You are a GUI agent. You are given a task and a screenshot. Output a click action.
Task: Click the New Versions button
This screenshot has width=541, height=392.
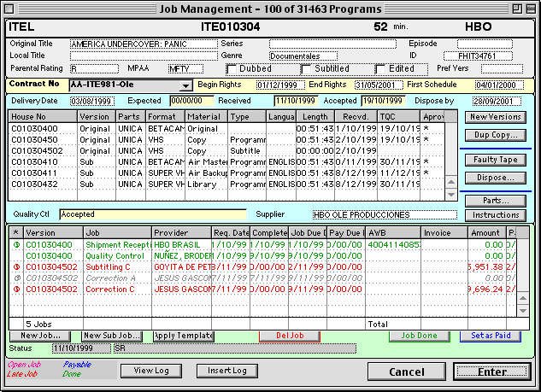pyautogui.click(x=496, y=117)
